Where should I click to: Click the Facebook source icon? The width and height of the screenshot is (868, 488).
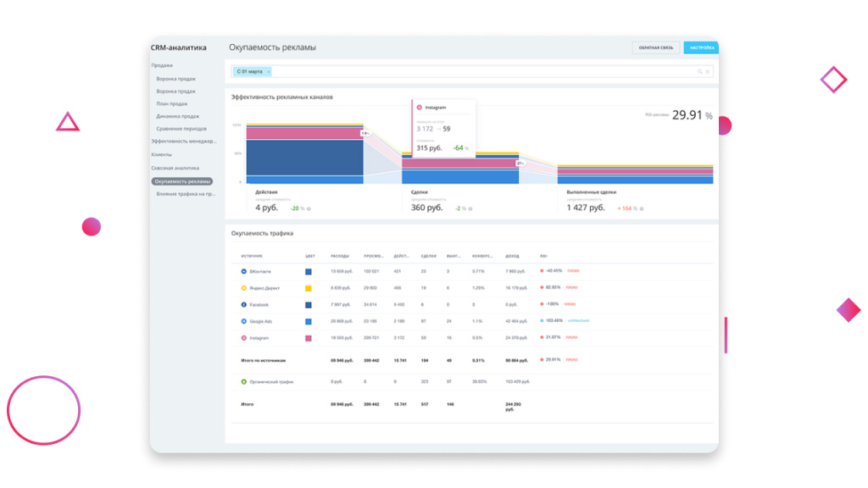click(x=243, y=305)
